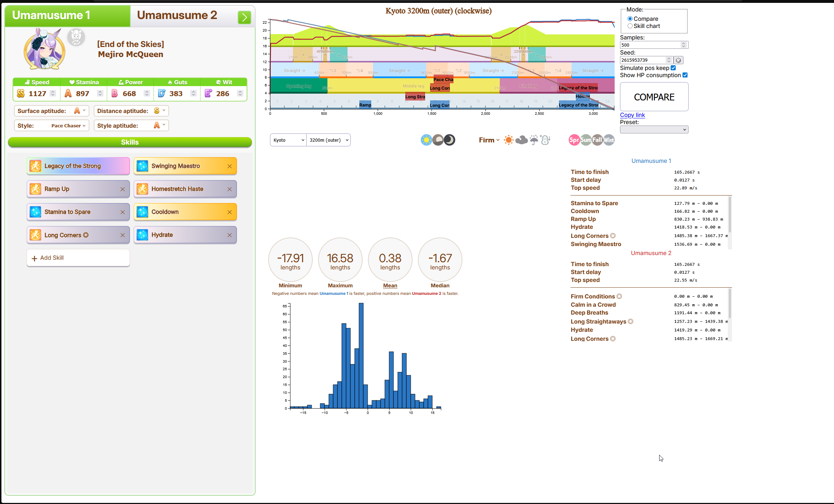Image resolution: width=834 pixels, height=504 pixels.
Task: Uncheck Simulate pos keep checkbox
Action: click(x=673, y=68)
